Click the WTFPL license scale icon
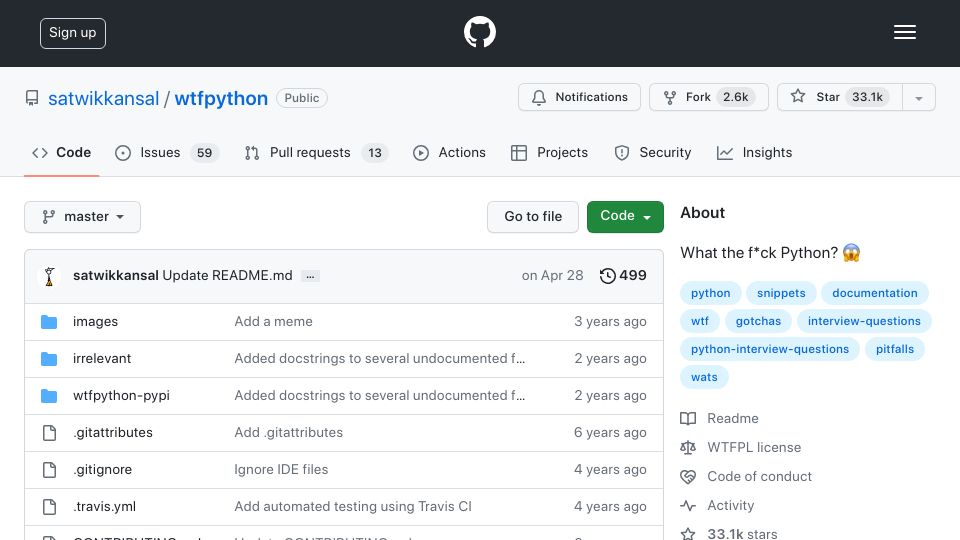 (688, 448)
